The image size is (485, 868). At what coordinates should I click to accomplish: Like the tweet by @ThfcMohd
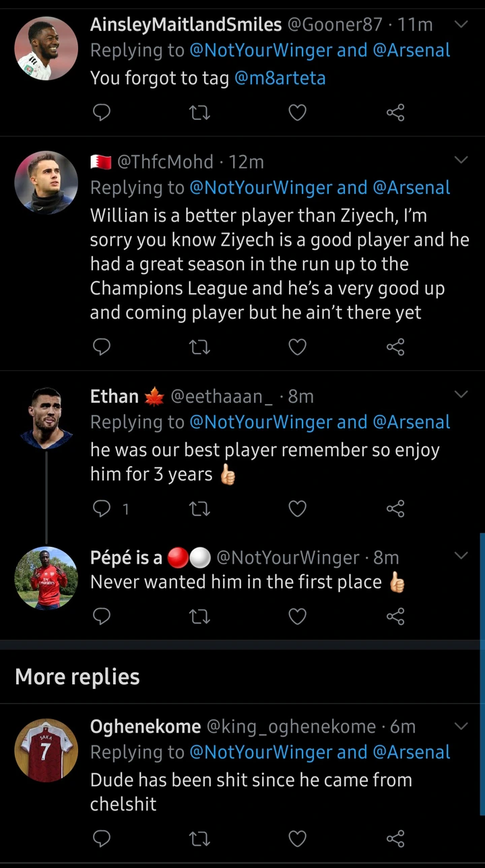[297, 347]
